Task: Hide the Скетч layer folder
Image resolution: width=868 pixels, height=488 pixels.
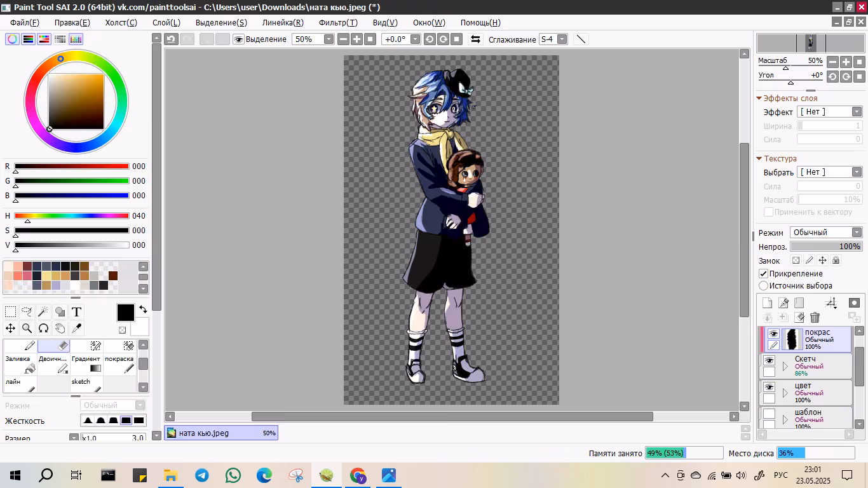Action: click(769, 360)
